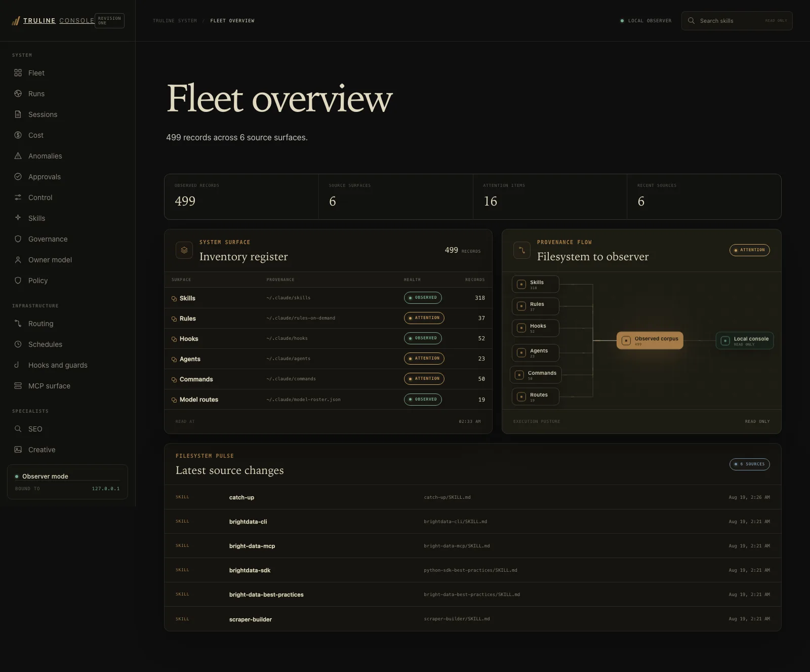Screen dimensions: 810x672
Task: Click the Observed corpus node icon
Action: [626, 341]
